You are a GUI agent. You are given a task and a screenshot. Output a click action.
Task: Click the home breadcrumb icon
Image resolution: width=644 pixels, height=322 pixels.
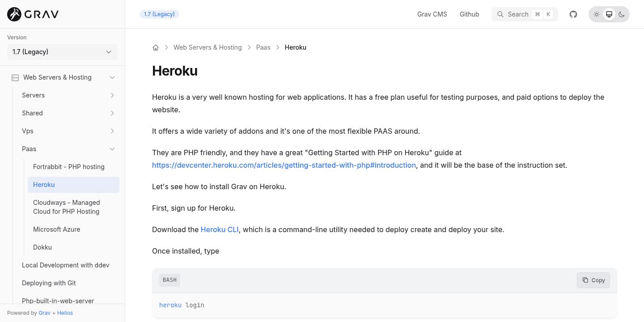tap(156, 47)
